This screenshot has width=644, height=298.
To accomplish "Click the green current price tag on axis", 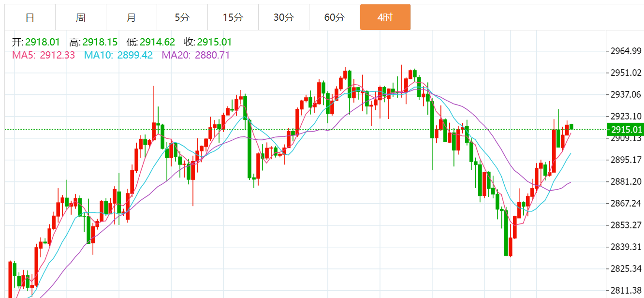I will coord(626,130).
